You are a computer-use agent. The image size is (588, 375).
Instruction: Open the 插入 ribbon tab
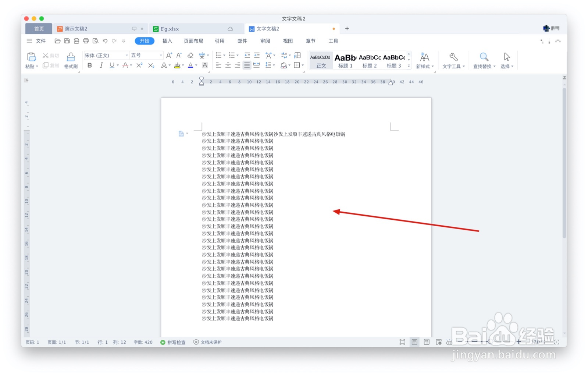[x=167, y=41]
